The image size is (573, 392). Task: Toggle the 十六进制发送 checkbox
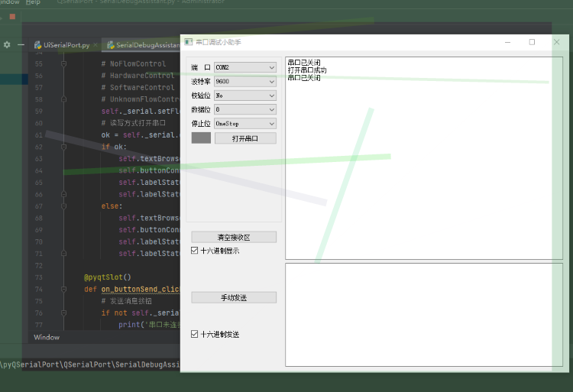[194, 334]
